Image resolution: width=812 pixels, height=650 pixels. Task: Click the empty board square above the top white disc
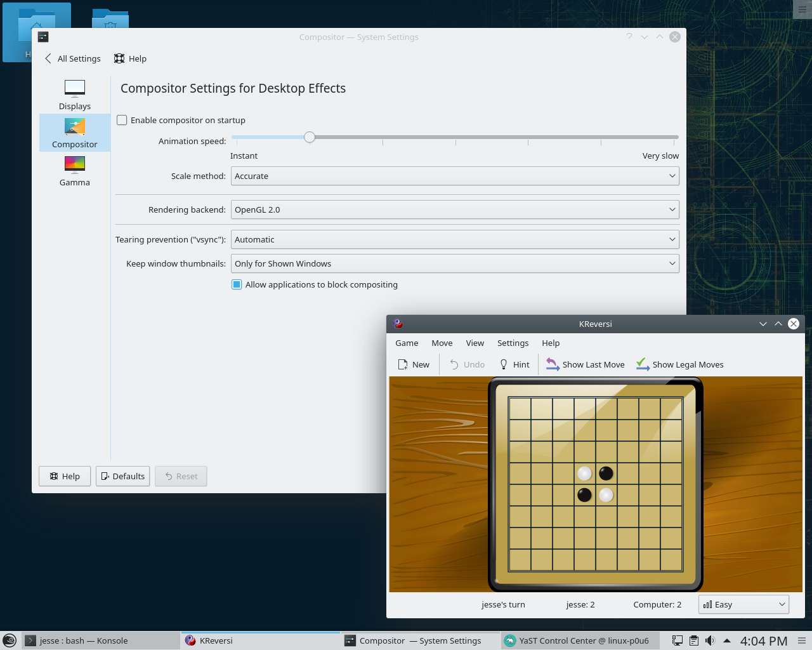click(585, 452)
